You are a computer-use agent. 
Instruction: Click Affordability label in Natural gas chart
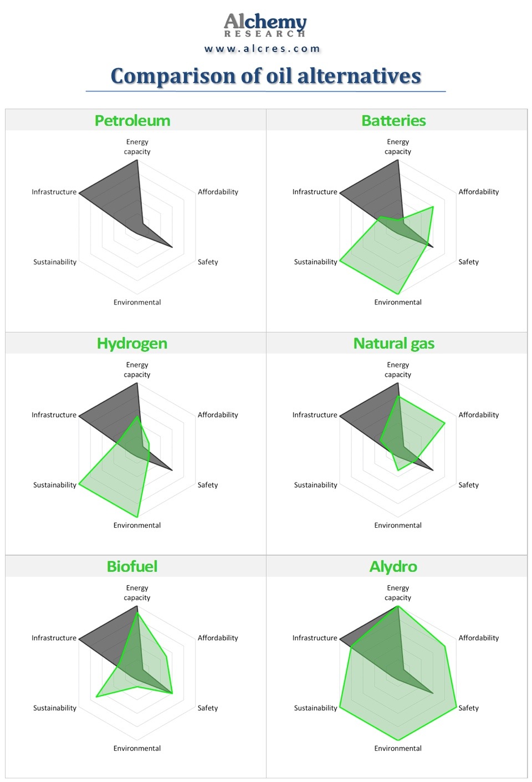pyautogui.click(x=478, y=415)
